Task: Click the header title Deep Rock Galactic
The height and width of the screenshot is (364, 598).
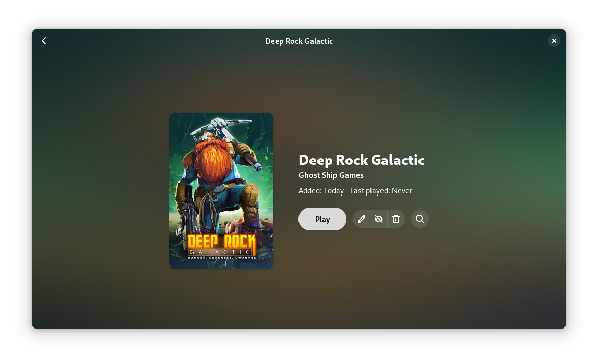Action: point(299,41)
